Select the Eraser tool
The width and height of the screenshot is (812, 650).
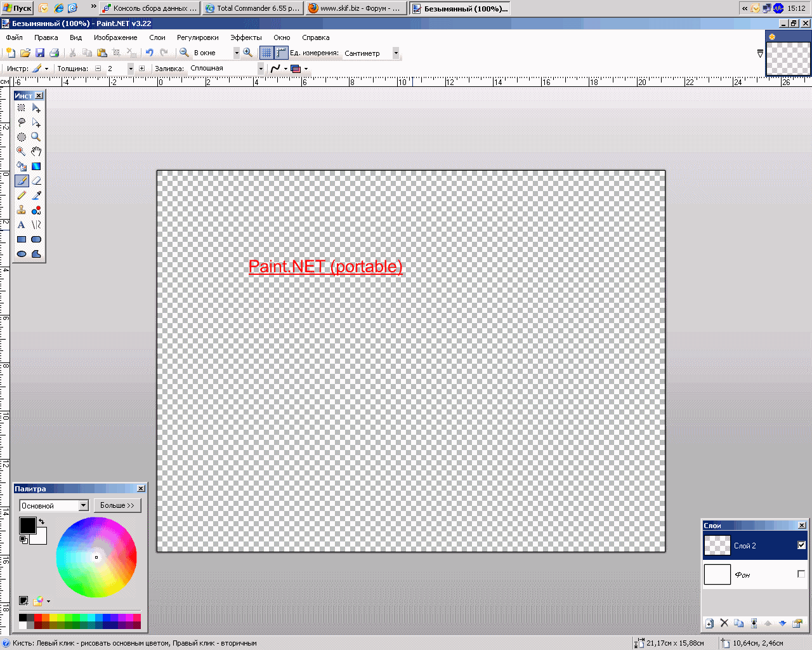tap(36, 181)
